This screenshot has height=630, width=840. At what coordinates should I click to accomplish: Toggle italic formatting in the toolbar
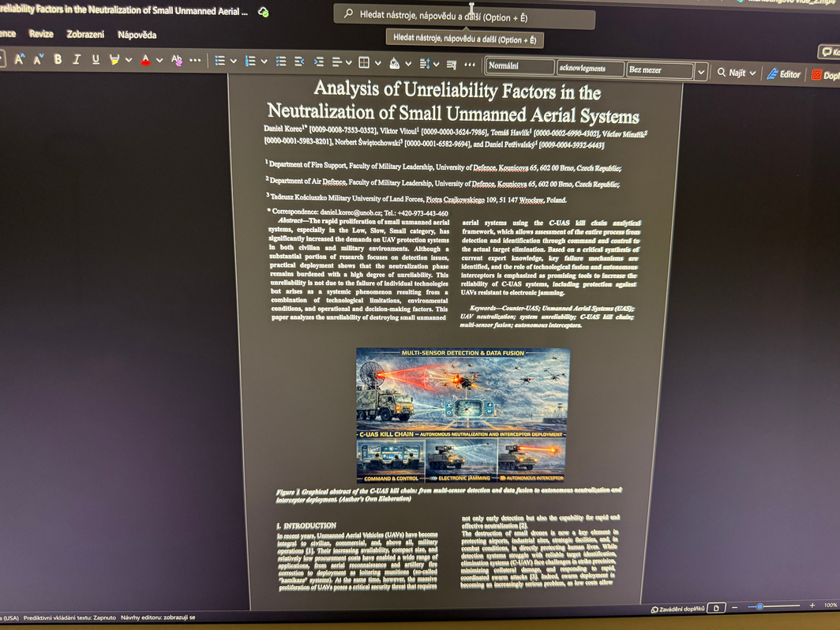77,59
